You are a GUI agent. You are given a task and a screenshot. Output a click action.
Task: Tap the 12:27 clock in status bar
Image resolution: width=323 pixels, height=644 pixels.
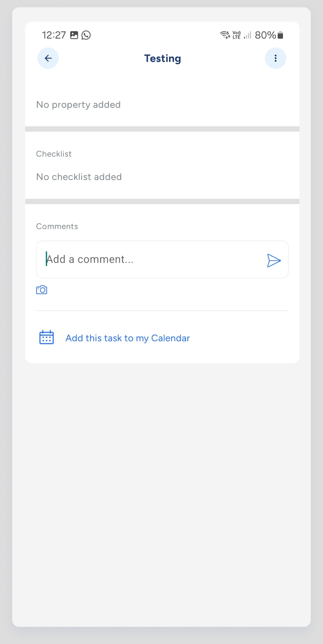[x=54, y=35]
